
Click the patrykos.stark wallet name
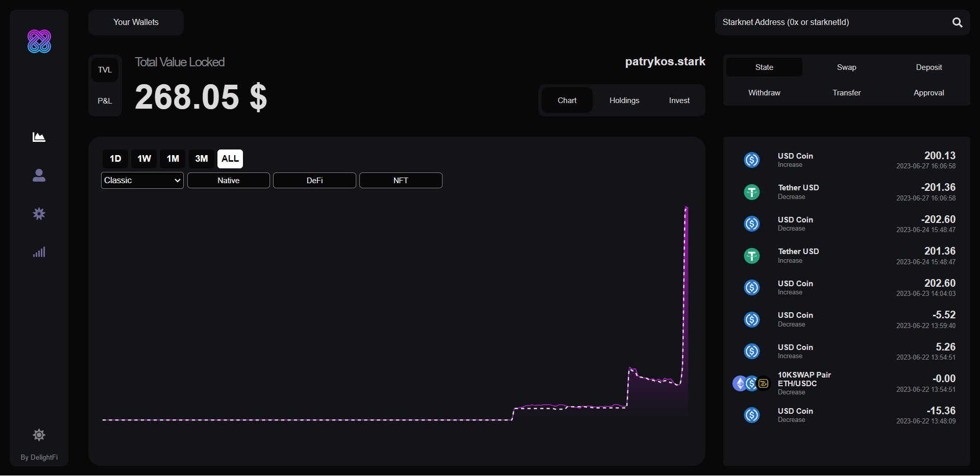[x=665, y=62]
